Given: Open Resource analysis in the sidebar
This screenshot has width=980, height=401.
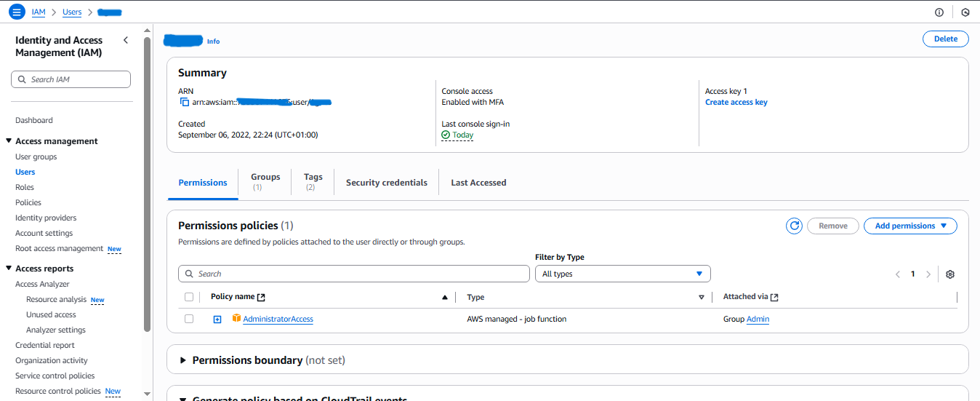Looking at the screenshot, I should click(56, 299).
